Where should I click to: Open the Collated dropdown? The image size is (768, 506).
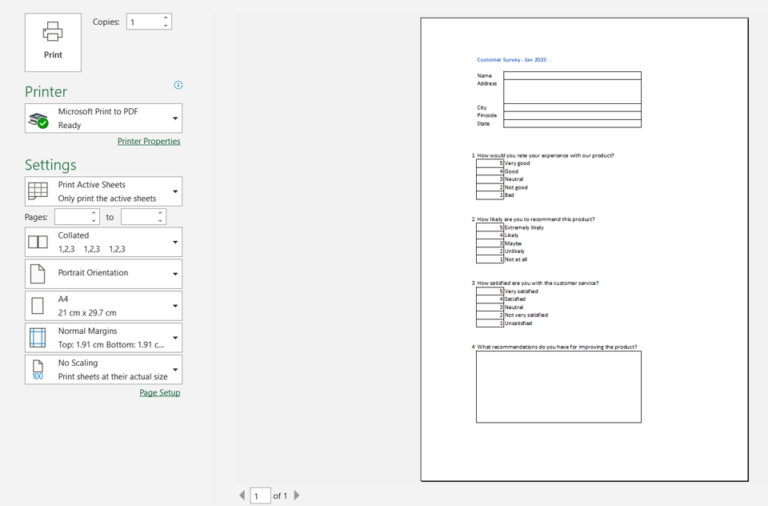click(103, 242)
